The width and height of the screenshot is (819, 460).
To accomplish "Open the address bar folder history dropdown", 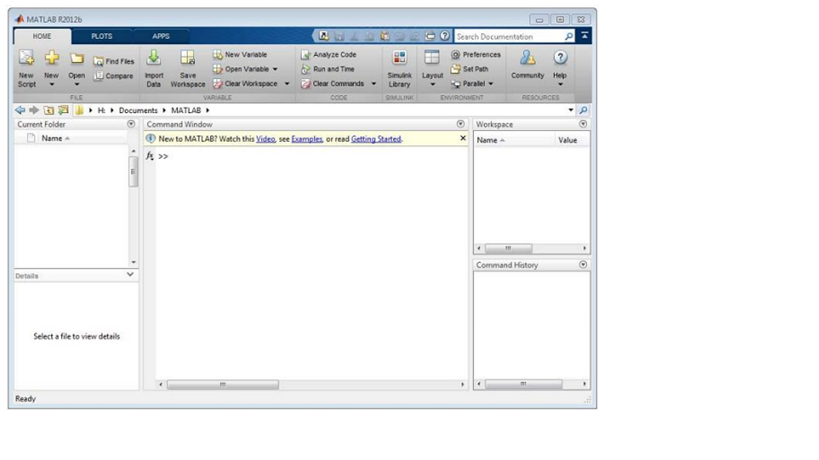I will click(570, 110).
